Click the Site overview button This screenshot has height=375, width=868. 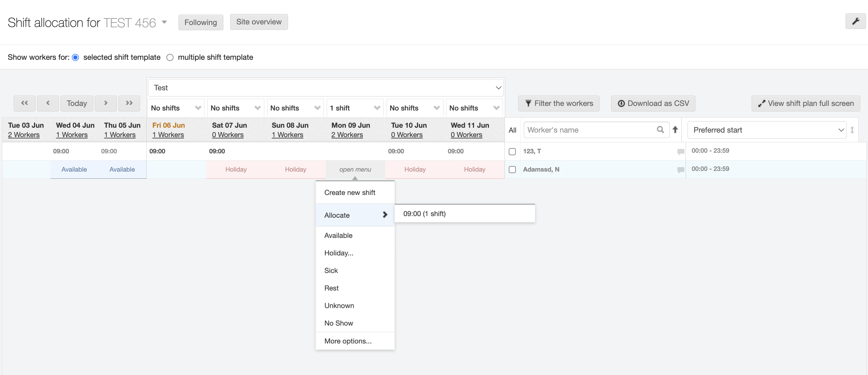pyautogui.click(x=259, y=22)
